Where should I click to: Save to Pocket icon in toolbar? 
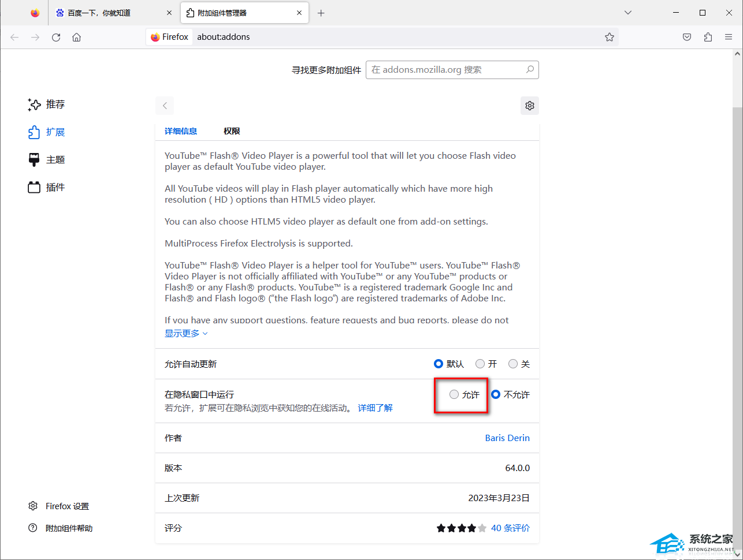click(687, 37)
